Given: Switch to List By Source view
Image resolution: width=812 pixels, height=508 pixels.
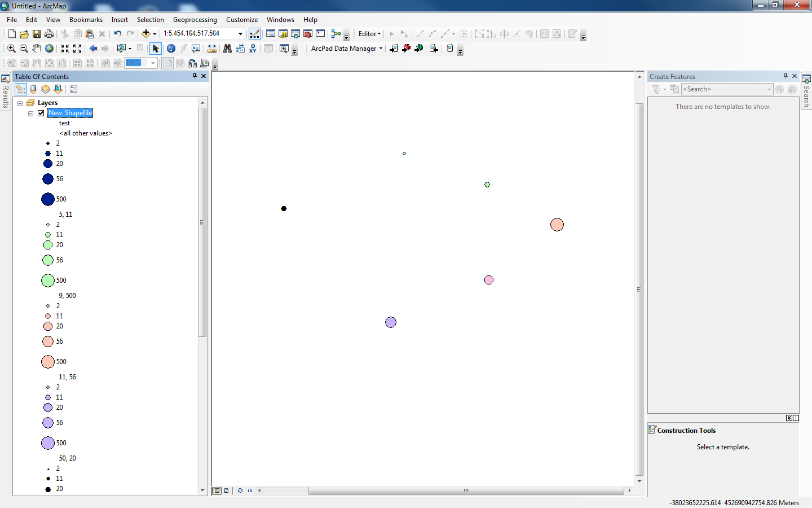Looking at the screenshot, I should click(x=33, y=89).
